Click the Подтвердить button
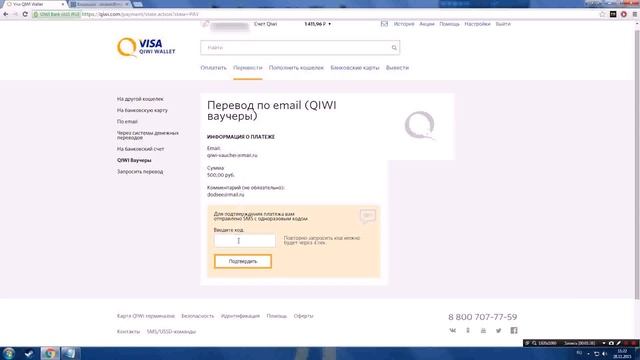This screenshot has width=640, height=360. click(x=243, y=261)
